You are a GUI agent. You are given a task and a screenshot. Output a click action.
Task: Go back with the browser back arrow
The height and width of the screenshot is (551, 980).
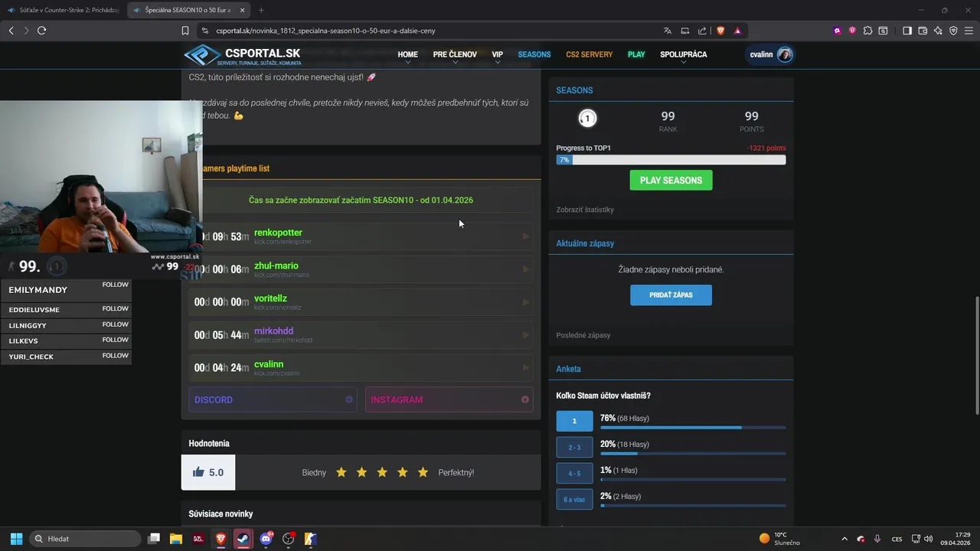11,31
